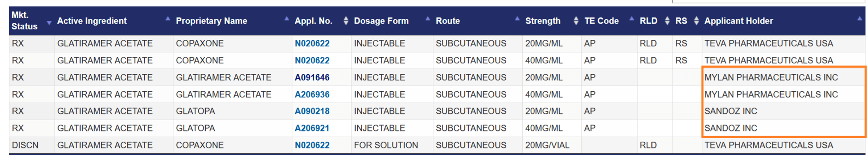This screenshot has height=155, width=868.
Task: Sort table by Mkt. Status arrow
Action: 49,23
